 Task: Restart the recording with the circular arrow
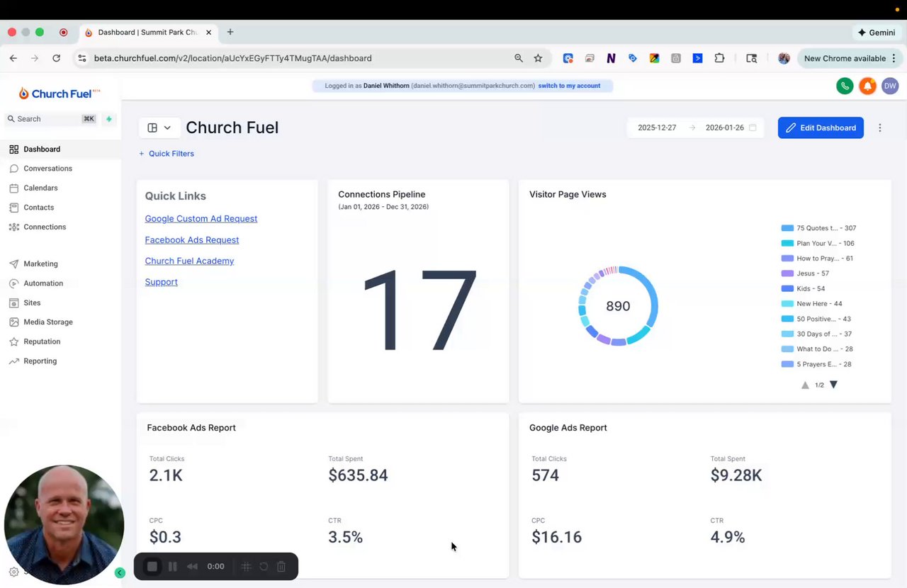coord(264,567)
